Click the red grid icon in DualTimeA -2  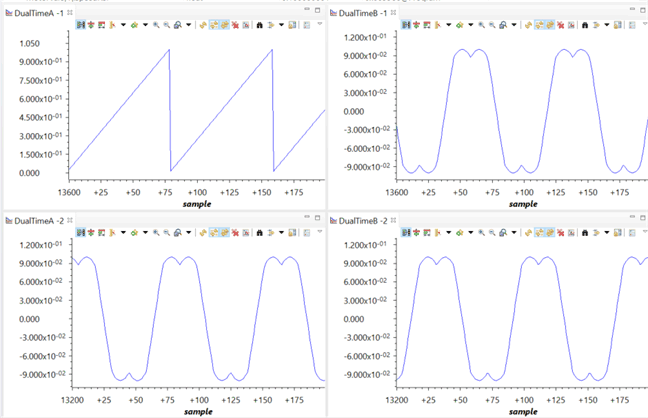102,233
